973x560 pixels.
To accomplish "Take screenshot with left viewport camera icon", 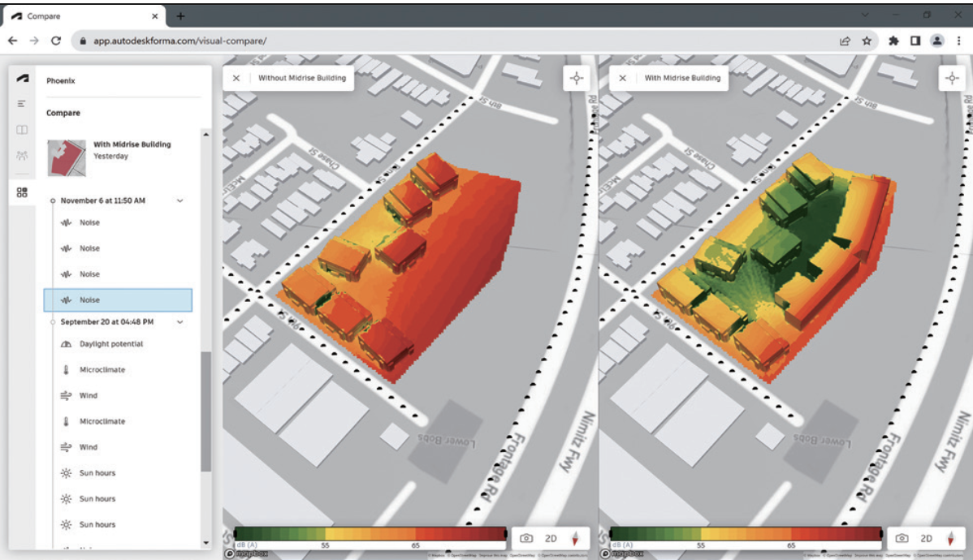I will (x=526, y=538).
